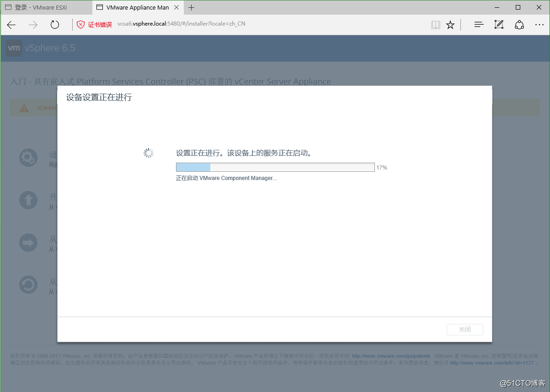Click the yellow warning triangle icon
Screen dimensions: 550x392
click(x=24, y=108)
